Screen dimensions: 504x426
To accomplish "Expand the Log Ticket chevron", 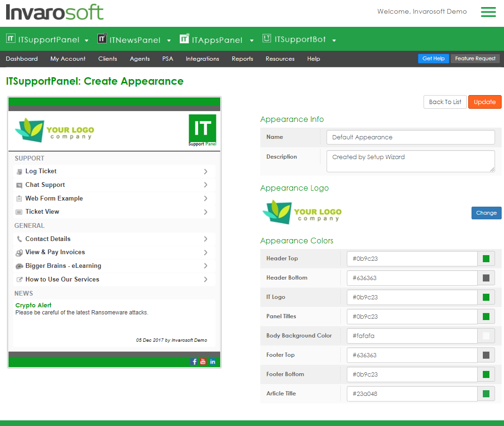I will click(206, 171).
